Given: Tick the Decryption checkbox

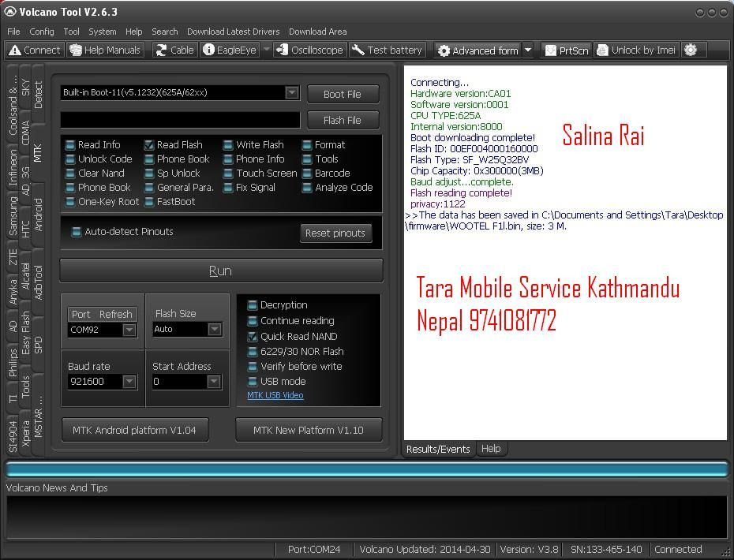Looking at the screenshot, I should point(253,305).
